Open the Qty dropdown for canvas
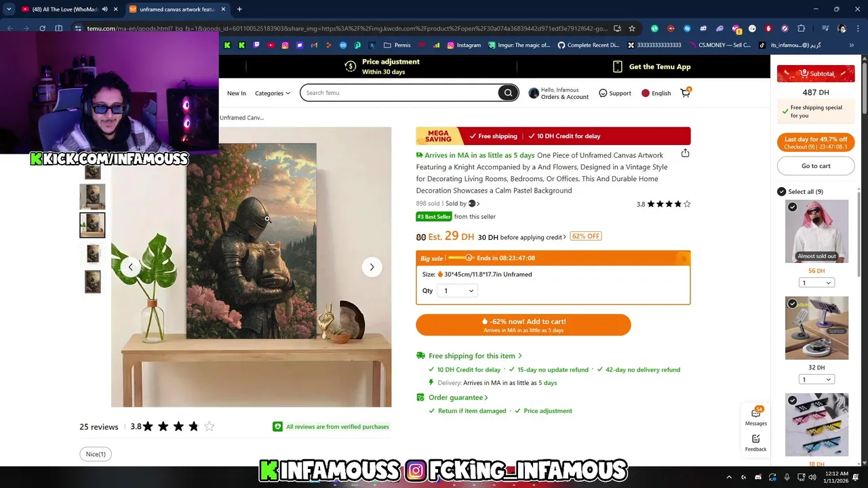 [x=458, y=291]
